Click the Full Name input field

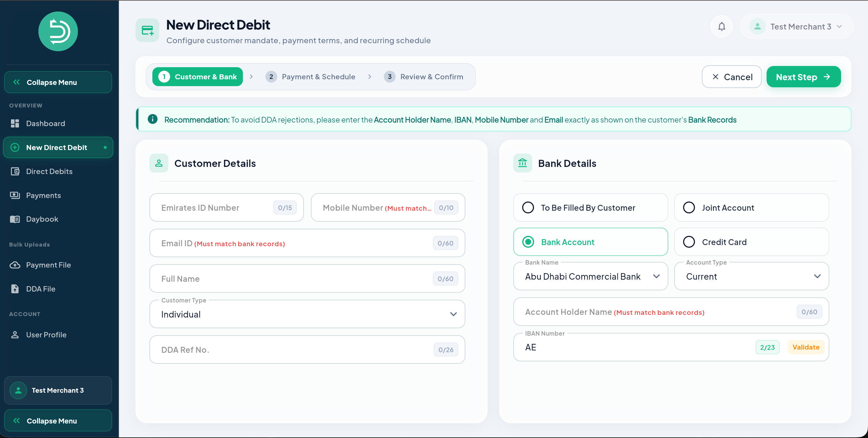307,279
